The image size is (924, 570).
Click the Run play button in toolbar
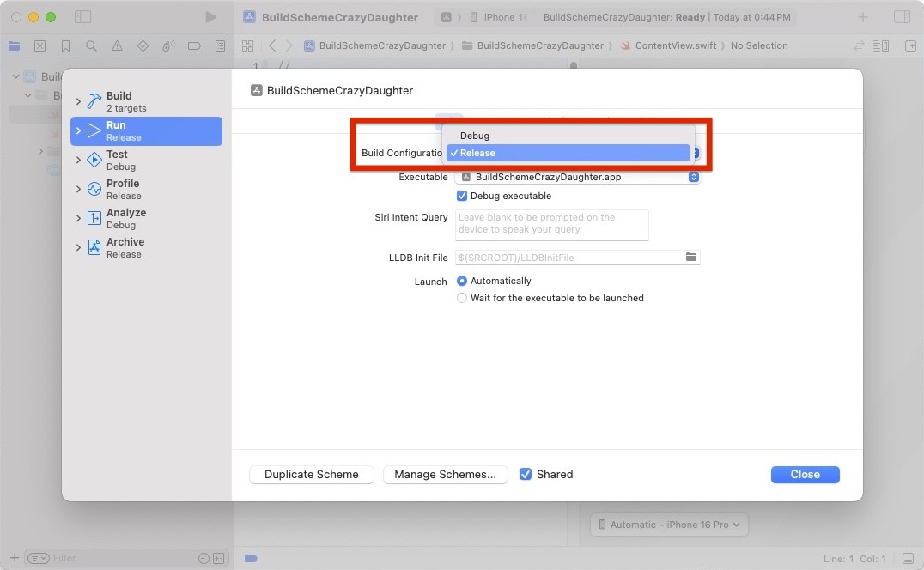click(211, 17)
